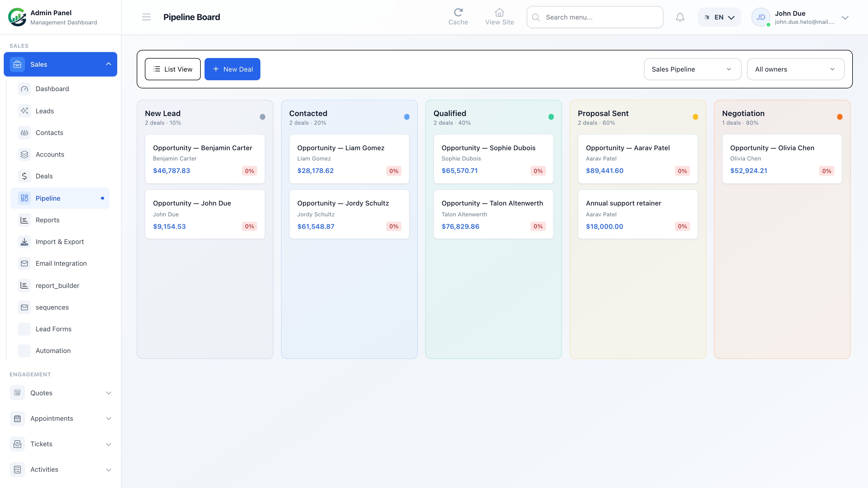
Task: Click the Contacted blue stage dot
Action: point(407,117)
